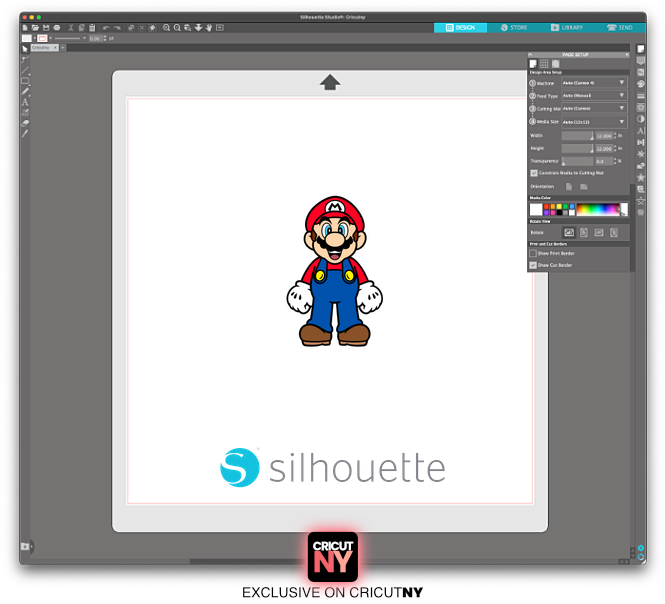665x604 pixels.
Task: Select the Eraser tool
Action: click(x=25, y=123)
